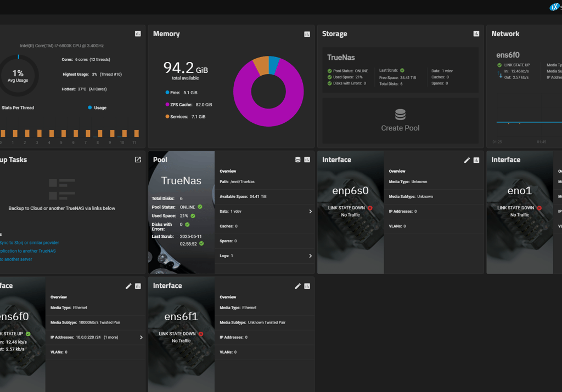Click Last Scrub check icon in Pool card

tap(201, 243)
